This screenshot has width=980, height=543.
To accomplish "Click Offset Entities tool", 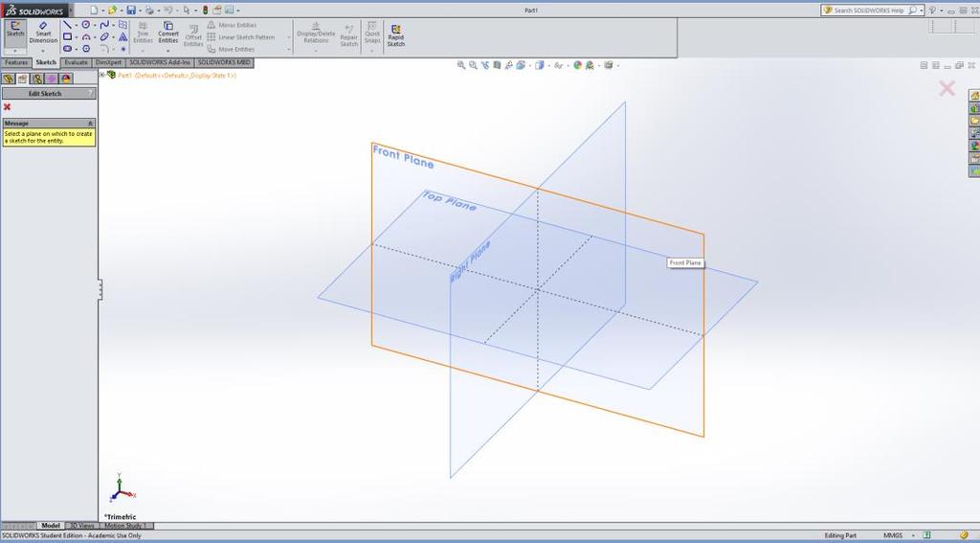I will click(x=193, y=35).
